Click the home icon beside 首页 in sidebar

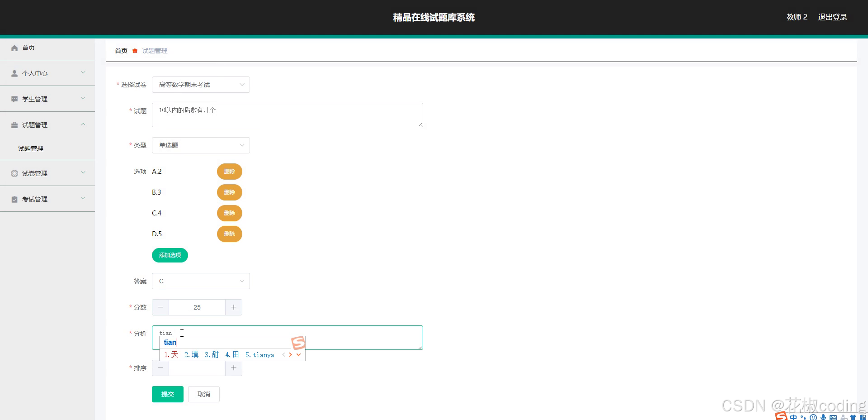[14, 48]
